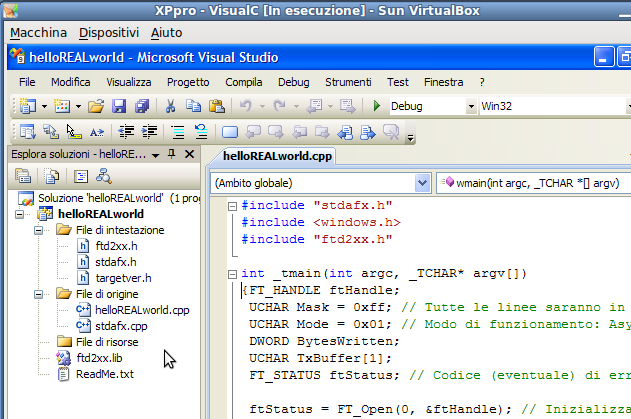This screenshot has width=631, height=419.
Task: Click the Class Diagram icon in Solution Explorer
Action: click(x=104, y=176)
